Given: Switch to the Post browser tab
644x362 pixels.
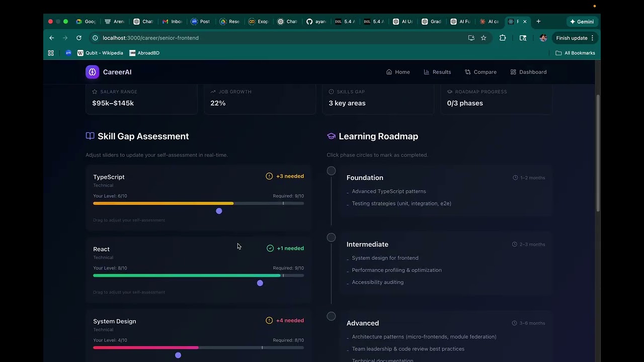Looking at the screenshot, I should point(201,22).
